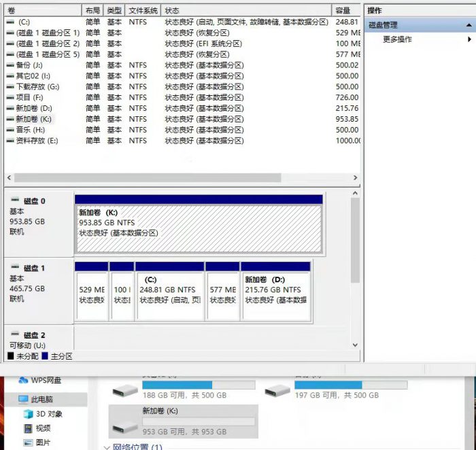The height and width of the screenshot is (450, 476).
Task: Open WPS网盘 cloud icon in sidebar
Action: point(23,380)
